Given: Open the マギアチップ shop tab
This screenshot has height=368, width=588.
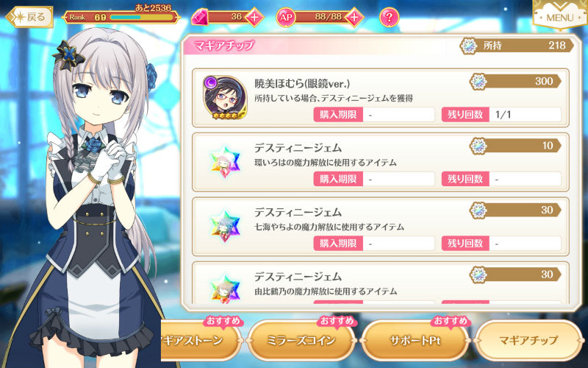Looking at the screenshot, I should (528, 340).
